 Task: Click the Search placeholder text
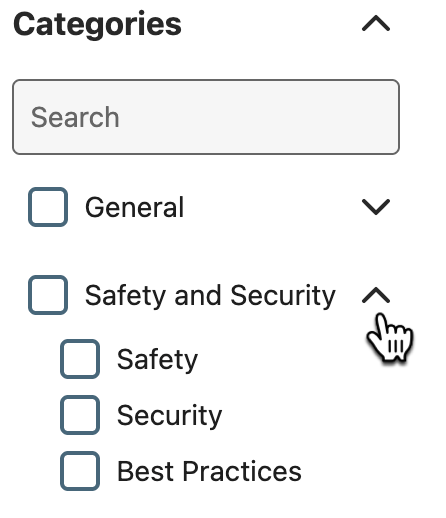pos(75,117)
